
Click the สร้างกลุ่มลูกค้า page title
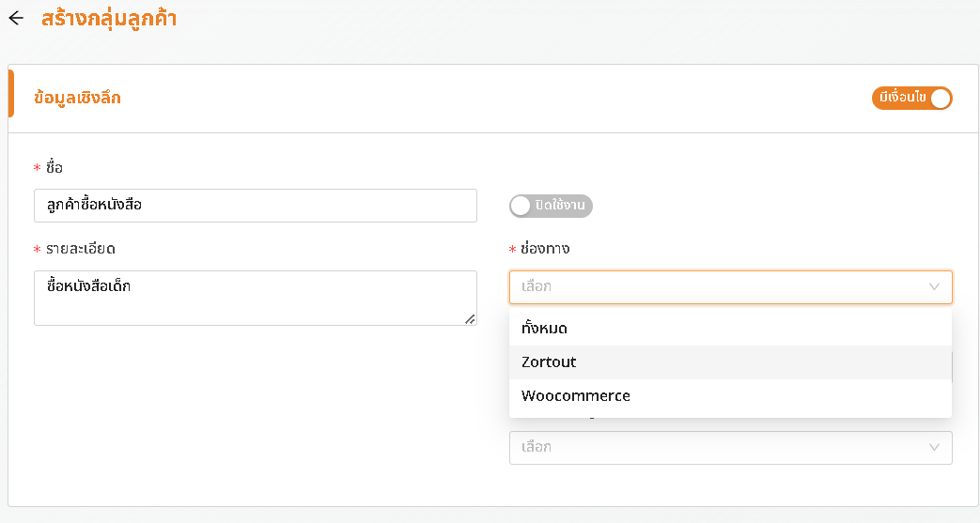[x=109, y=19]
